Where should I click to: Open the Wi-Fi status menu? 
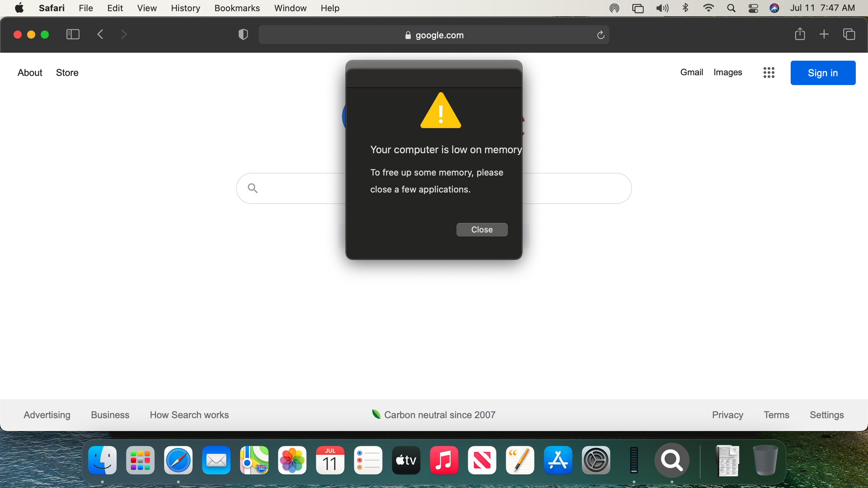(x=709, y=8)
